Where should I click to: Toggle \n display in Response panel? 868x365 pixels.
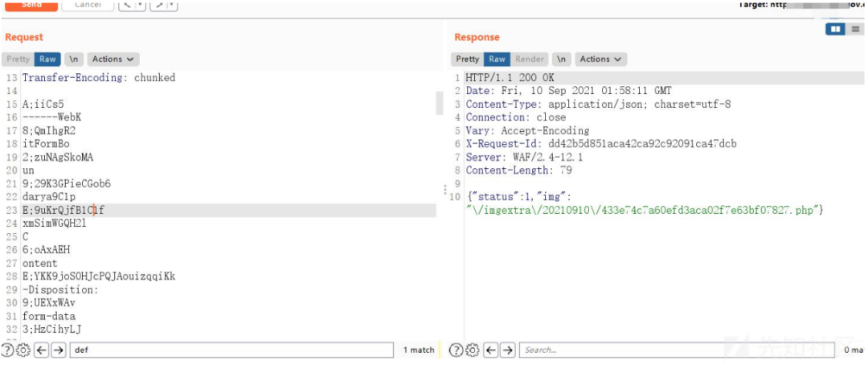[561, 59]
